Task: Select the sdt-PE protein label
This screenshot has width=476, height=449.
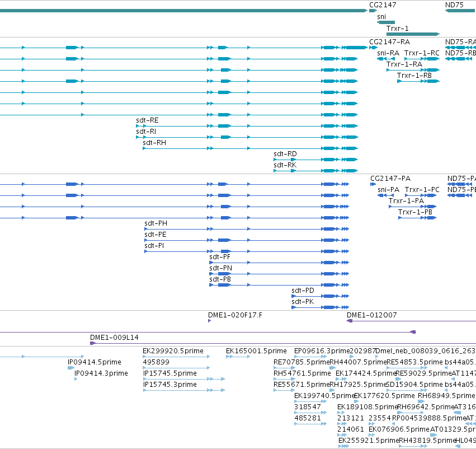Action: click(x=155, y=235)
